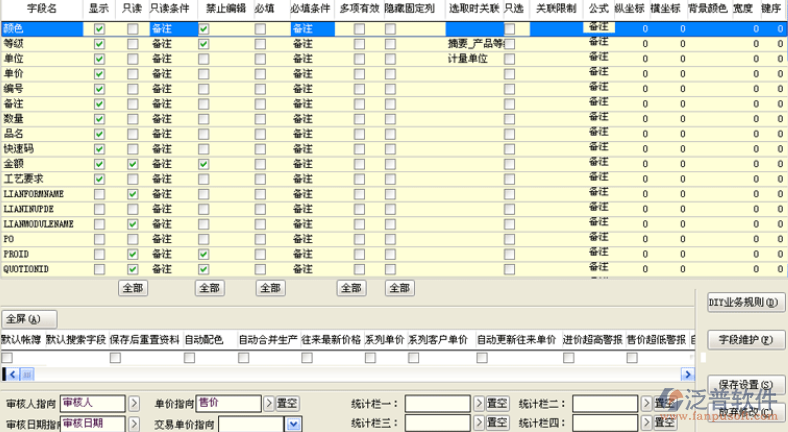Enable 显示 for the LIANFORMNAME row
This screenshot has width=788, height=432.
[100, 194]
